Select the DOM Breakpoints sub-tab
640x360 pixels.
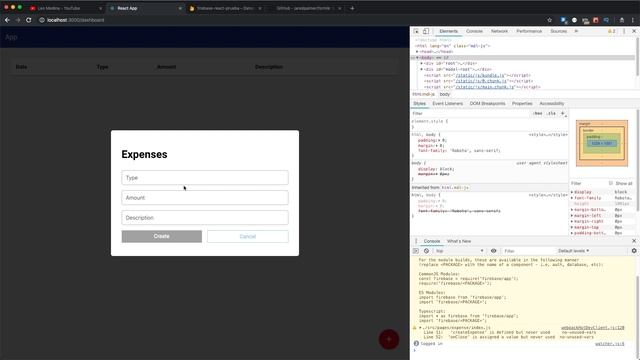click(487, 104)
